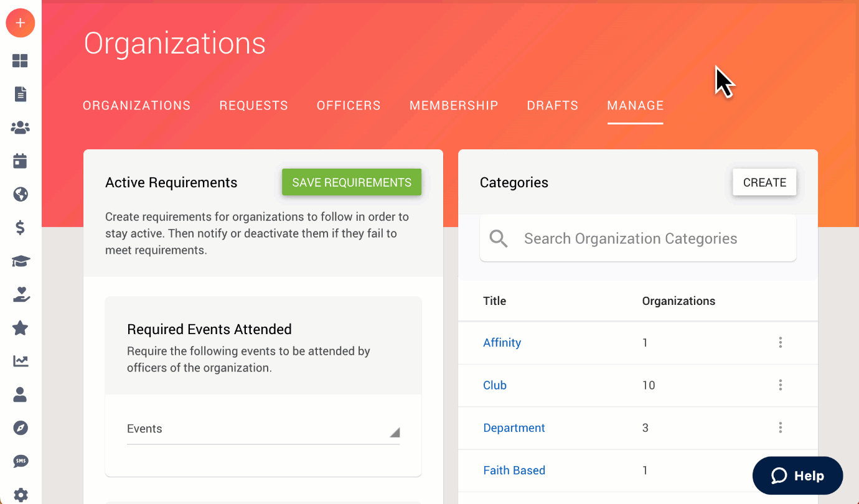Expand the Events dropdown
This screenshot has height=504, width=859.
[x=263, y=431]
